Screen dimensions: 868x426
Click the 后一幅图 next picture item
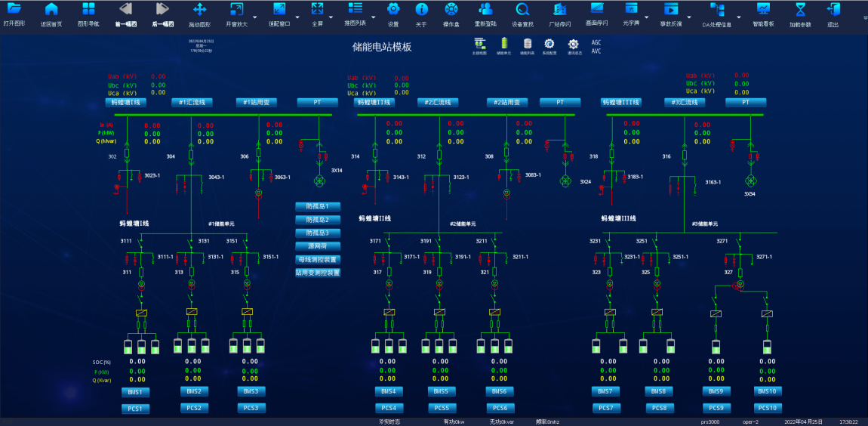click(162, 14)
